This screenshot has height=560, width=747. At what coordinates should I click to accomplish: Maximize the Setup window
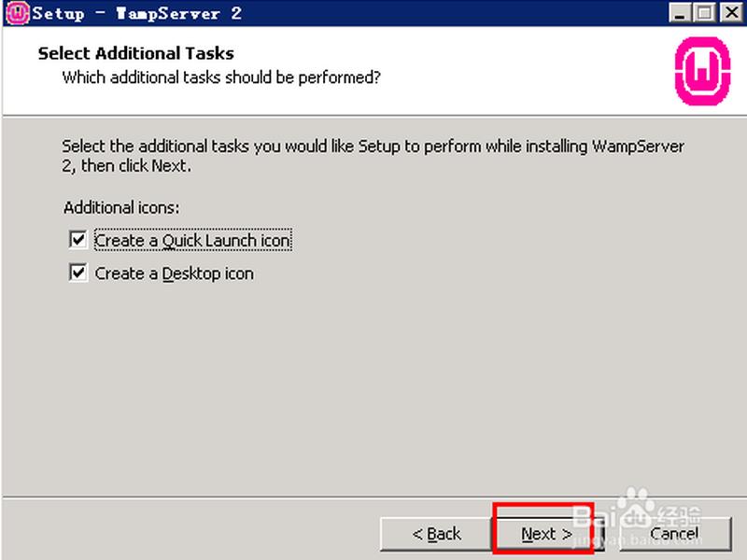click(705, 12)
